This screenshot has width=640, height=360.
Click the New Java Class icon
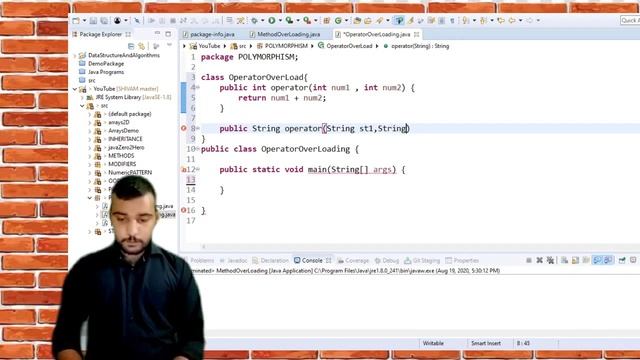pos(338,20)
